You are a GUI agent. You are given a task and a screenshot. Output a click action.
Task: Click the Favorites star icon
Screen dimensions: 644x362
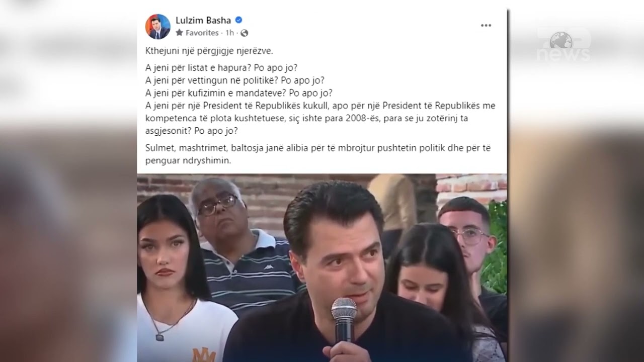[179, 33]
